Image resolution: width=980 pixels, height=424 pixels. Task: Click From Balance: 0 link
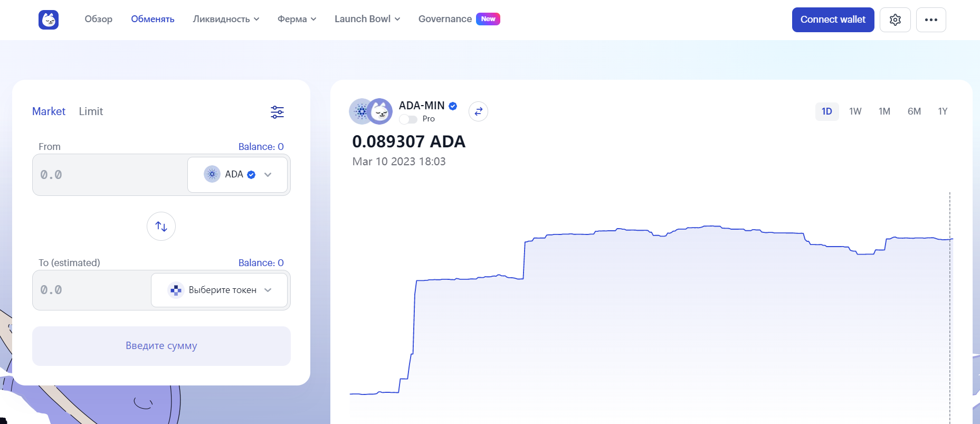(x=261, y=147)
